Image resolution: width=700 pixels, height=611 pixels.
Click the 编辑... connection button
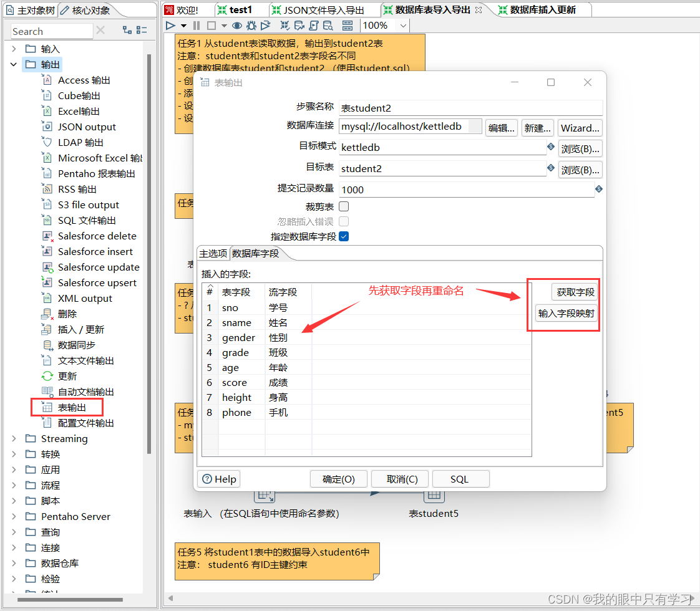pos(502,128)
